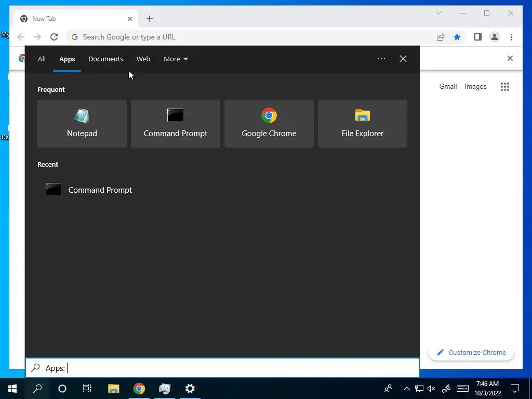
Task: Click the Apps search input box
Action: (x=222, y=368)
